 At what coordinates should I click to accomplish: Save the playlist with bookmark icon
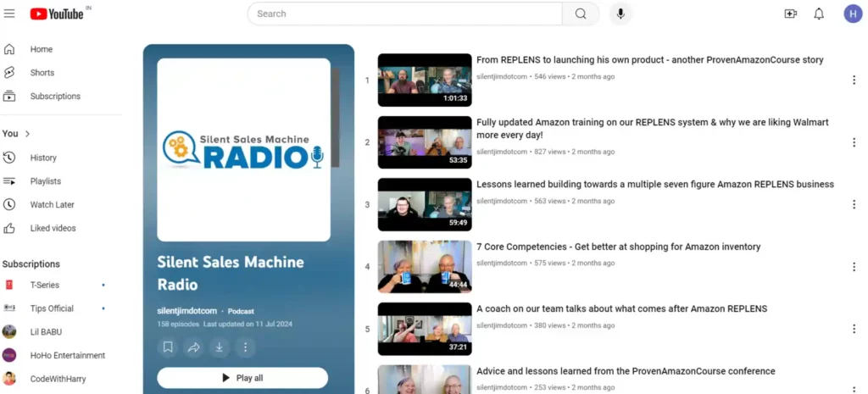point(168,347)
